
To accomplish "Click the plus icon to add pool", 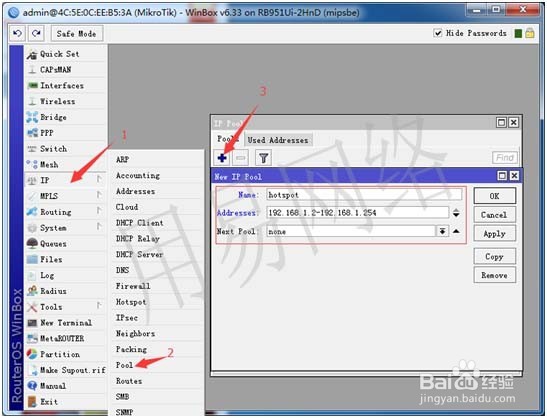I will point(222,158).
